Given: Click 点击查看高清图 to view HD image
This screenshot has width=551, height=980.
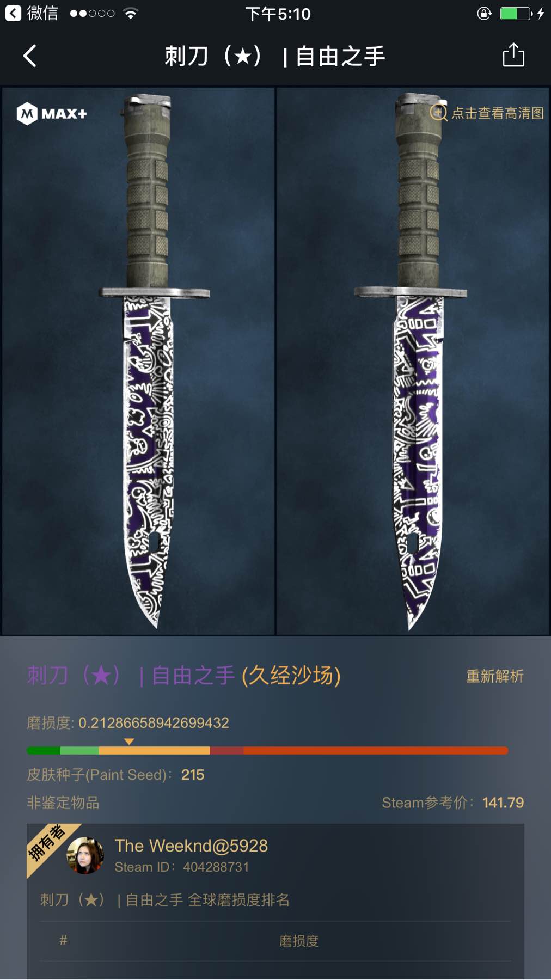Looking at the screenshot, I should 497,113.
